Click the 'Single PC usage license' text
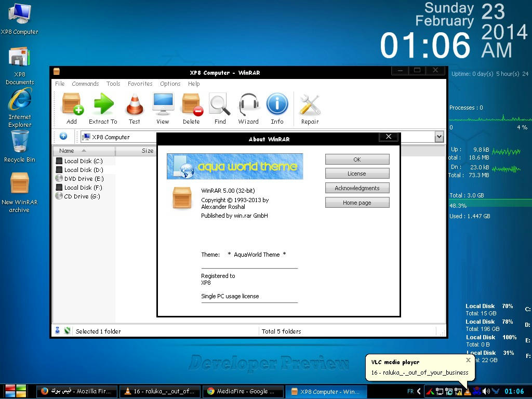 tap(230, 296)
